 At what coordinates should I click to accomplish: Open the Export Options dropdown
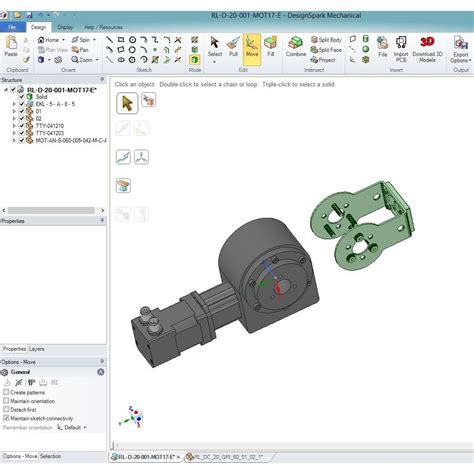pyautogui.click(x=461, y=49)
